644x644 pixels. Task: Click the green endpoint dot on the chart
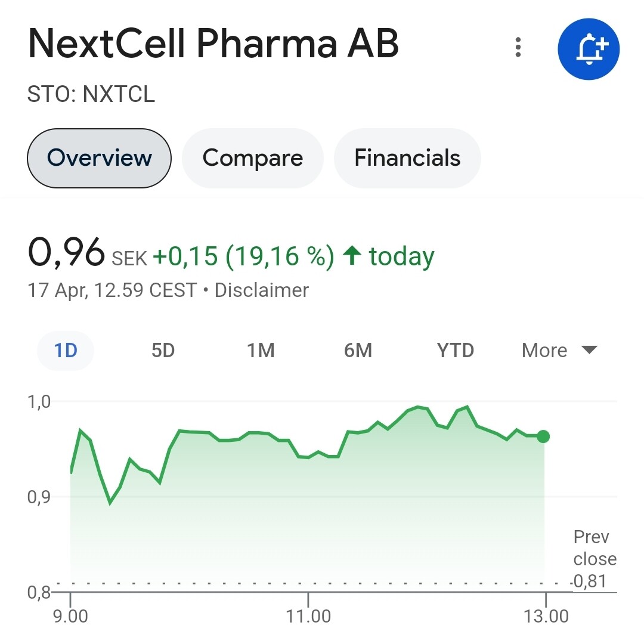(x=543, y=436)
